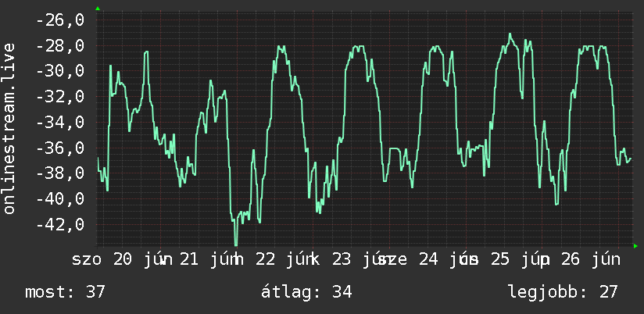Click the 'szo' day label on x-axis
The width and height of the screenshot is (644, 314).
pyautogui.click(x=87, y=260)
